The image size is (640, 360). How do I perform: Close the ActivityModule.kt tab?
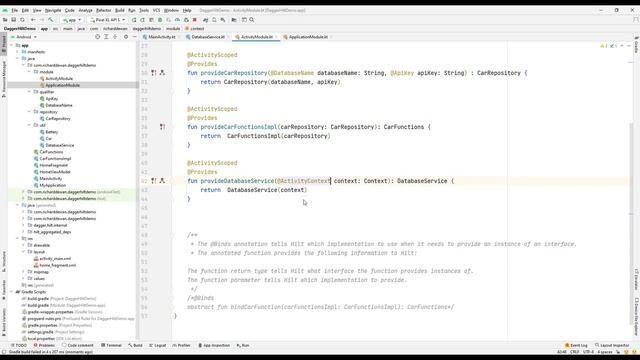coord(276,37)
